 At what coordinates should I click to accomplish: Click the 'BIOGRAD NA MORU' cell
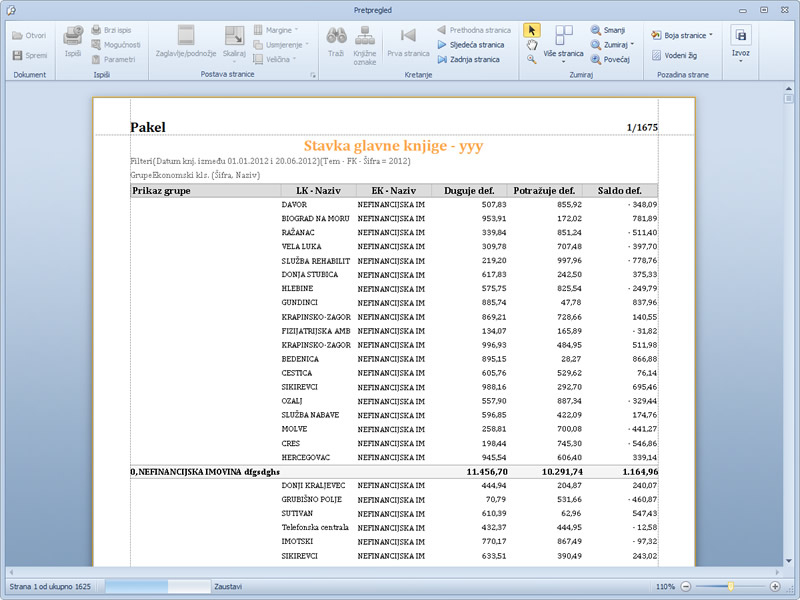coord(315,218)
